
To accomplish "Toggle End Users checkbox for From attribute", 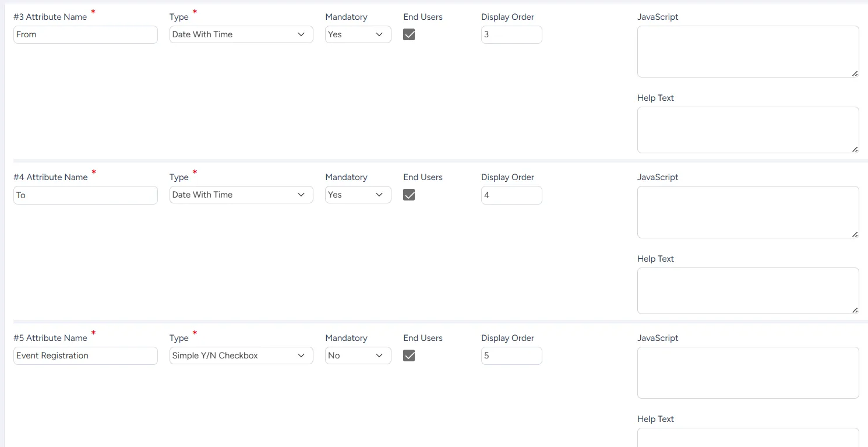I will [409, 34].
